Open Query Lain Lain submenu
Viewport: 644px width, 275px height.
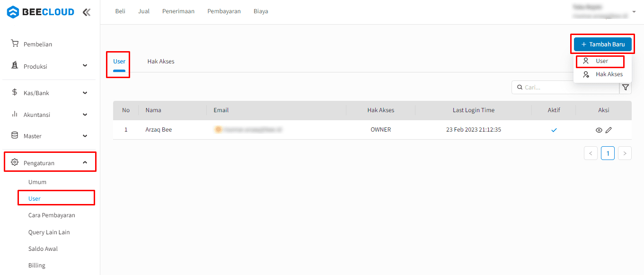[49, 232]
